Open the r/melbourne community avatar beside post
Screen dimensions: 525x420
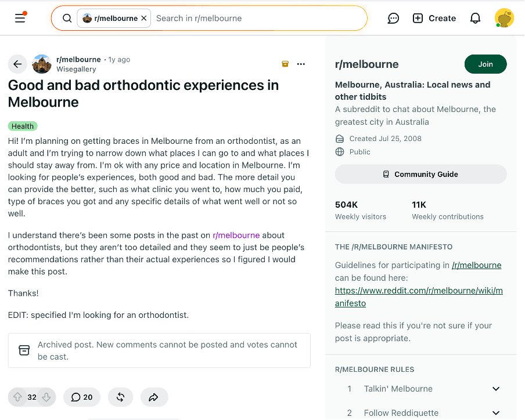pos(41,64)
